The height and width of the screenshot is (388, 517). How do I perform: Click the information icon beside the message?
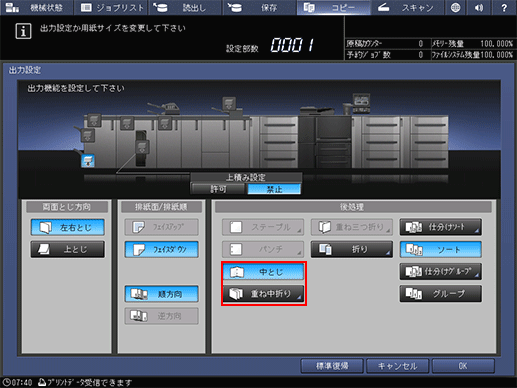pos(23,31)
